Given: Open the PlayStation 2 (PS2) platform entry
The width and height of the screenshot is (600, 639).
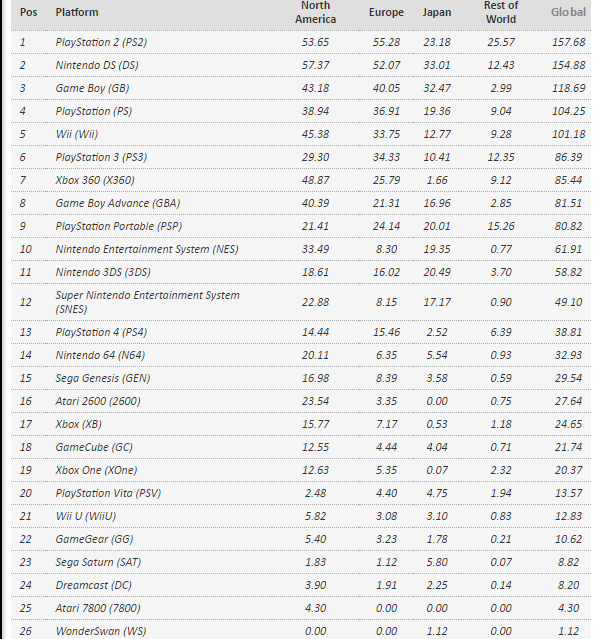Looking at the screenshot, I should click(x=101, y=42).
